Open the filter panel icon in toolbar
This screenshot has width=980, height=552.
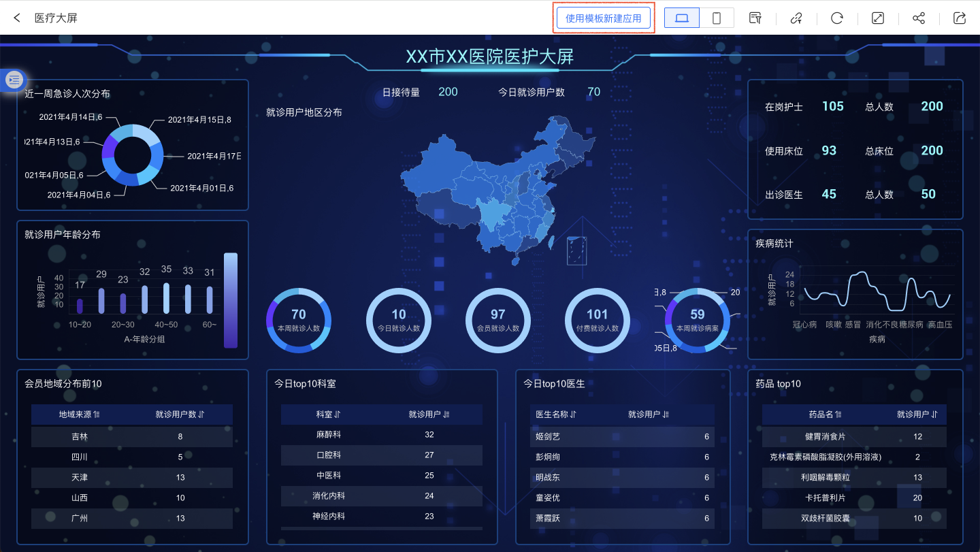pyautogui.click(x=755, y=18)
